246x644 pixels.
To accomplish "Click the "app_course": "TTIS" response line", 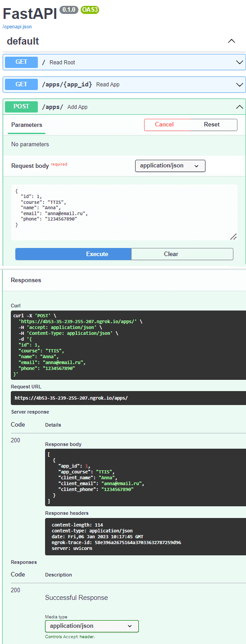I will pos(87,472).
